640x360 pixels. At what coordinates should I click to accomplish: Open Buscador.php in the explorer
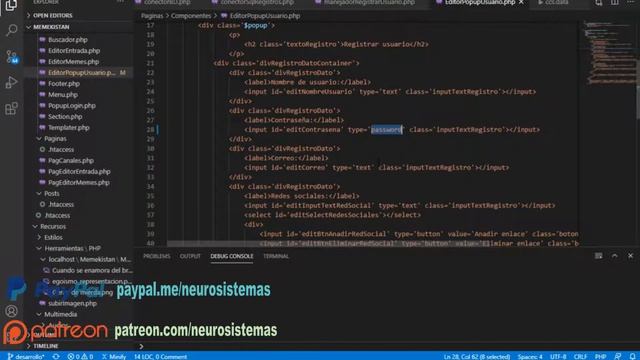tap(68, 40)
